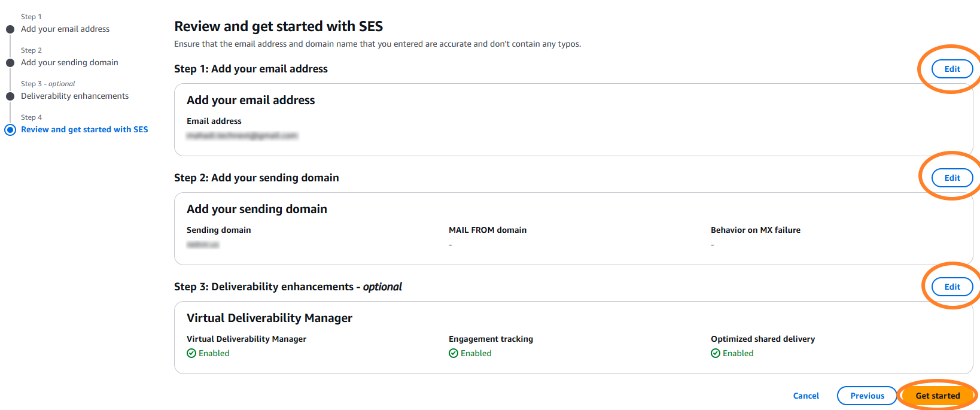Click the blurred email address value
Viewport: 980px width, 410px height.
(x=242, y=136)
